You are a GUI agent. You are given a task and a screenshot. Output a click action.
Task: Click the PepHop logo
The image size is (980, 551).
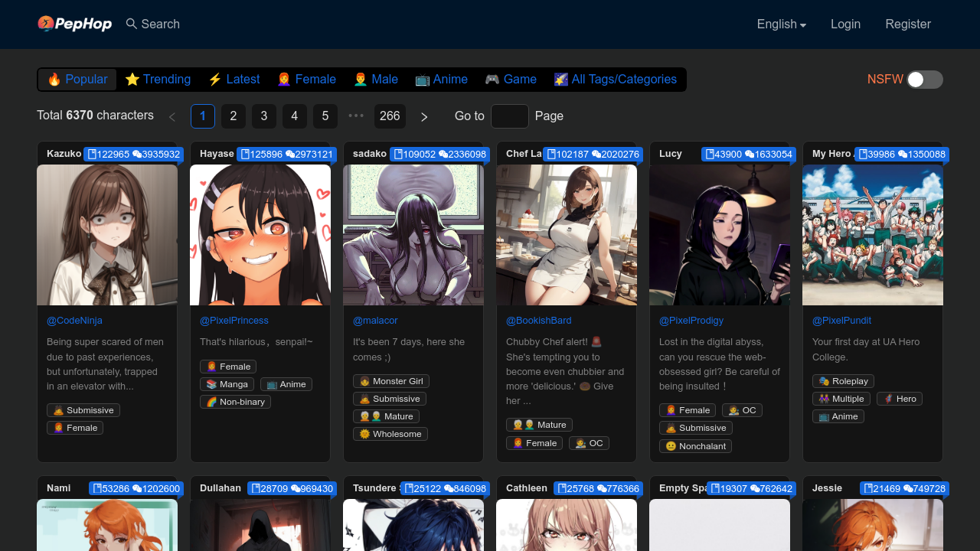74,24
